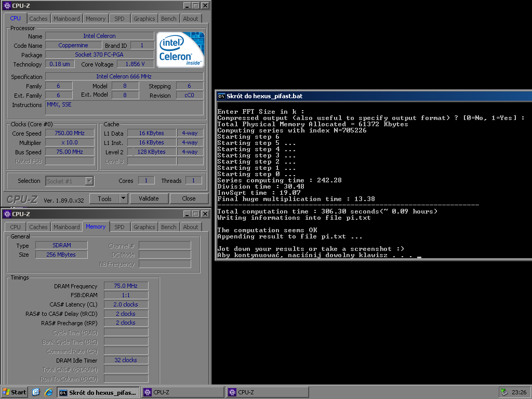Image resolution: width=532 pixels, height=399 pixels.
Task: Open Caches tab in bottom CPU-Z window
Action: (38, 227)
